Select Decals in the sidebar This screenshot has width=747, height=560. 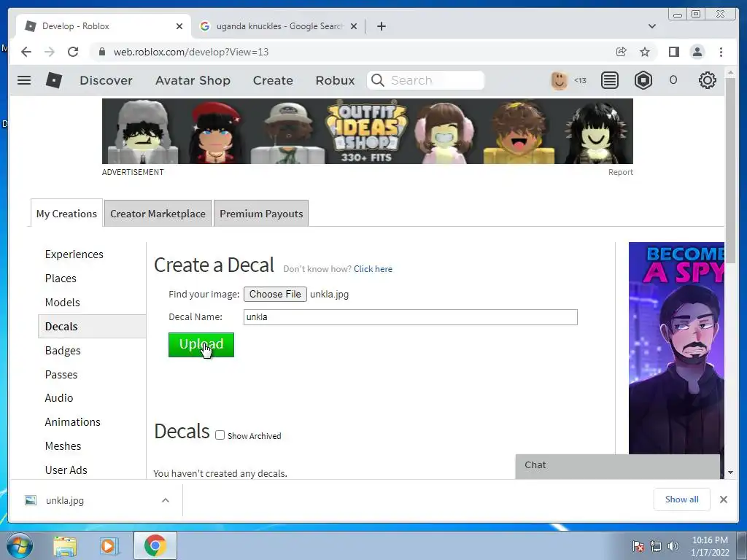pos(92,326)
